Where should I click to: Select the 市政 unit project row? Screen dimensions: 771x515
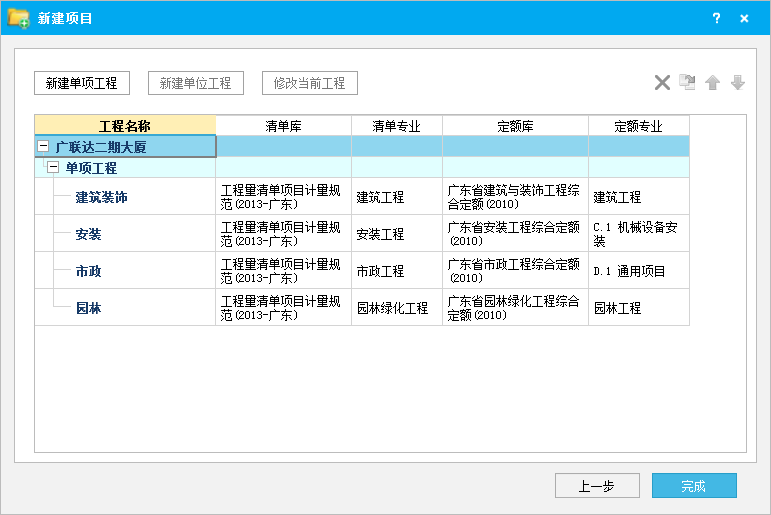[88, 271]
